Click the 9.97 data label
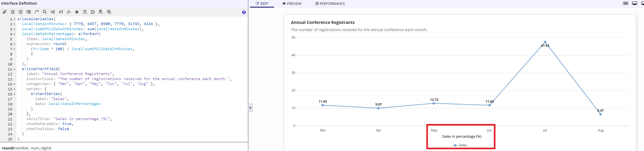Image resolution: width=644 pixels, height=151 pixels. coord(379,105)
